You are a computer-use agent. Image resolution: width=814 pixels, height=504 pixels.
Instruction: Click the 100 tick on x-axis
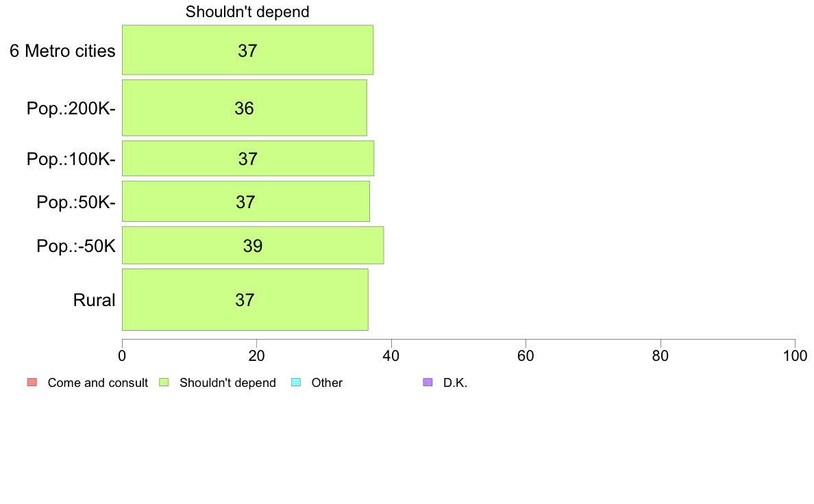pyautogui.click(x=795, y=356)
